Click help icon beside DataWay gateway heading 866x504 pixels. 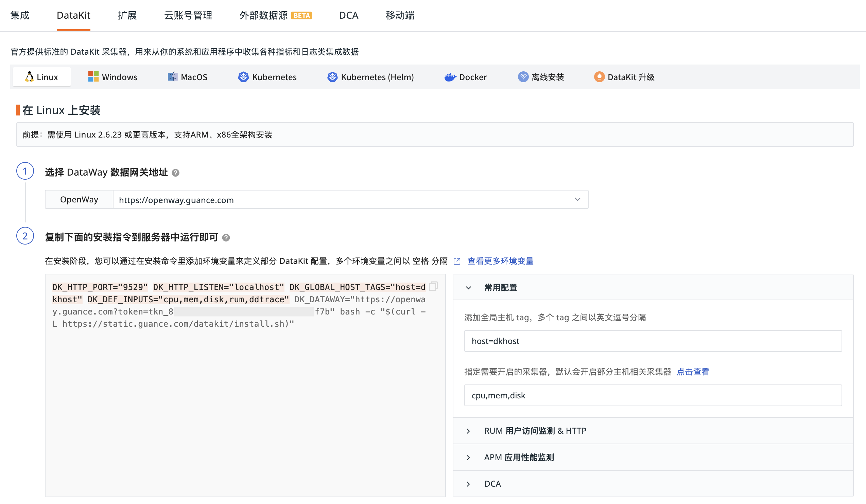(x=175, y=173)
